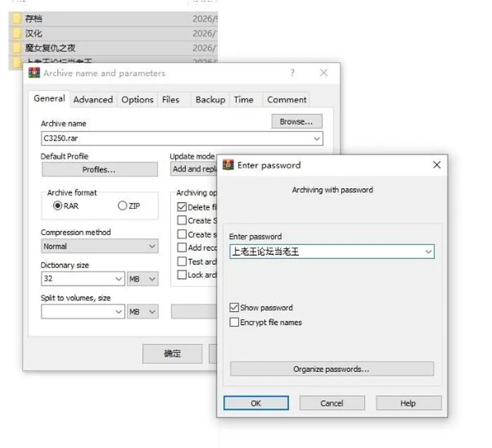Click the WinRAR icon in Enter password title
The width and height of the screenshot is (492, 448).
pyautogui.click(x=228, y=165)
